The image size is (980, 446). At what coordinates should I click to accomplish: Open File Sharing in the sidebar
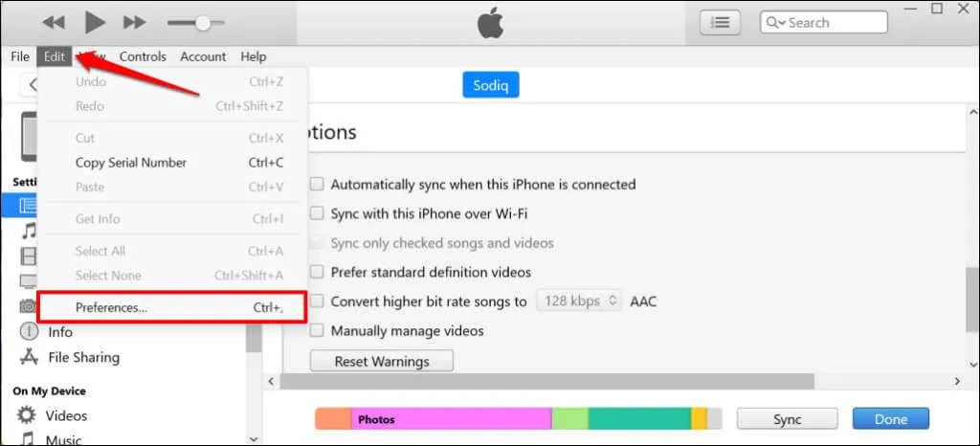pyautogui.click(x=83, y=357)
